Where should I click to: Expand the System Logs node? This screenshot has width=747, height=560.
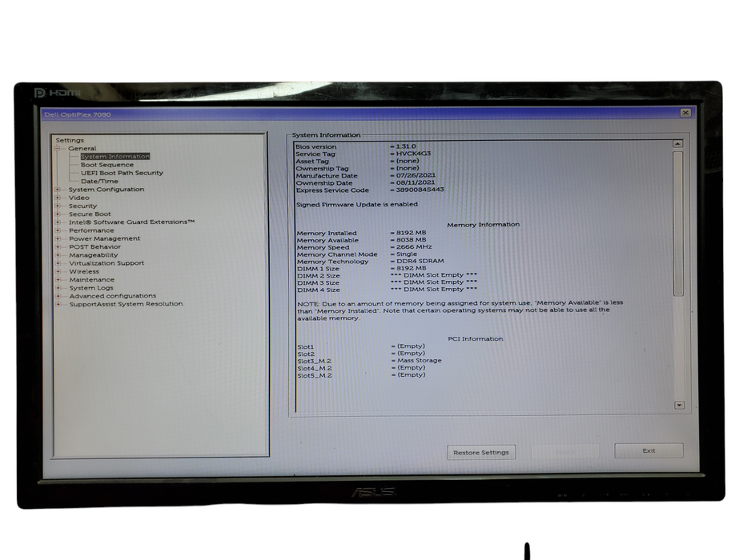58,288
